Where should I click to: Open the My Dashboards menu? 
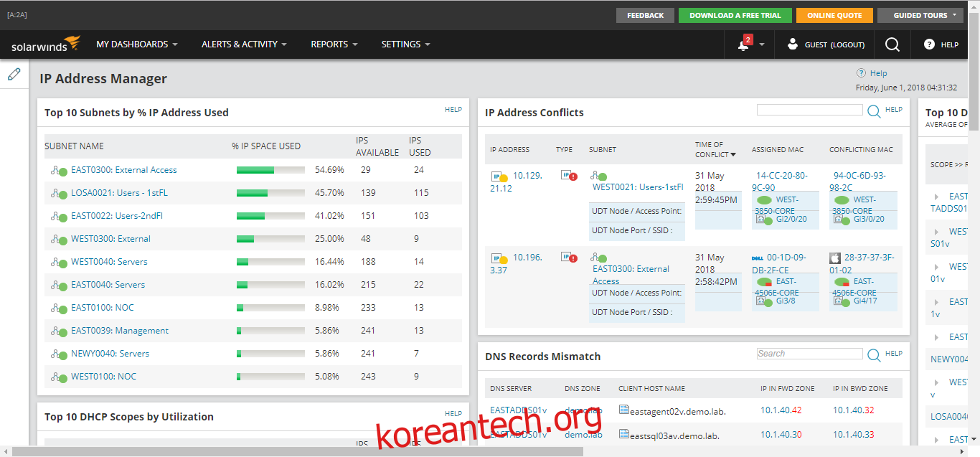pos(137,44)
